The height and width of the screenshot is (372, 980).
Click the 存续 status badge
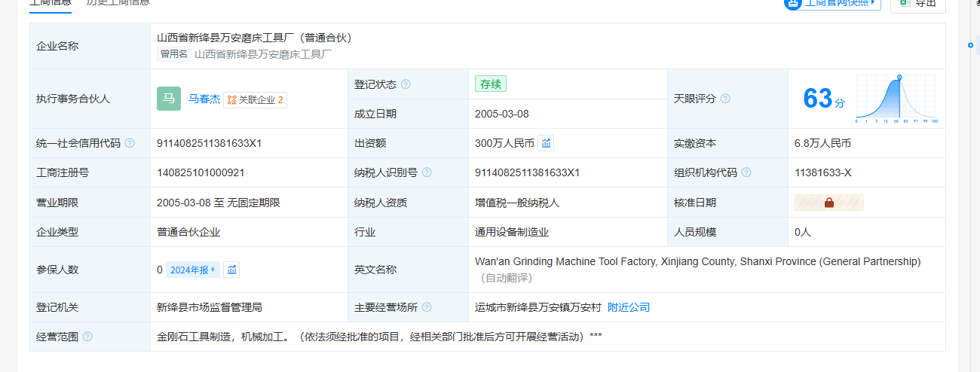491,84
